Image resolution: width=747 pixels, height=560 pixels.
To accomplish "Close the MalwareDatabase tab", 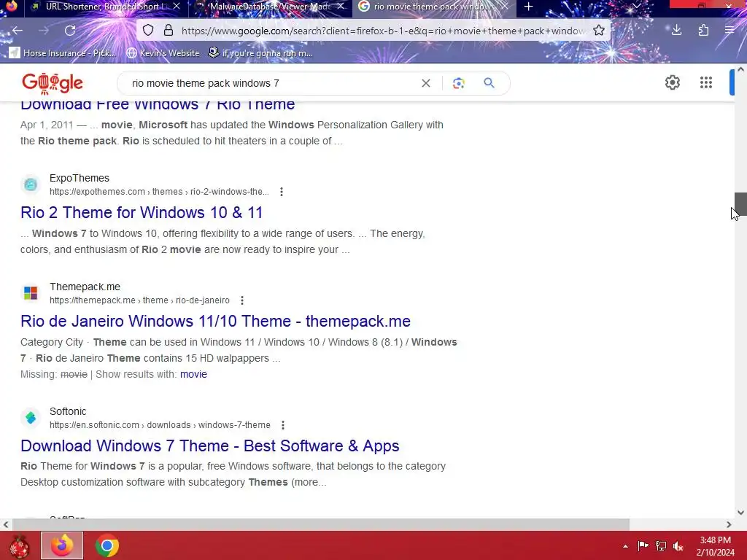I will 341,7.
